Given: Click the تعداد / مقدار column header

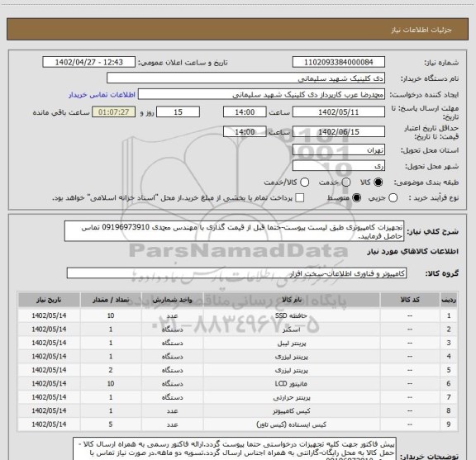Looking at the screenshot, I should 111,300.
